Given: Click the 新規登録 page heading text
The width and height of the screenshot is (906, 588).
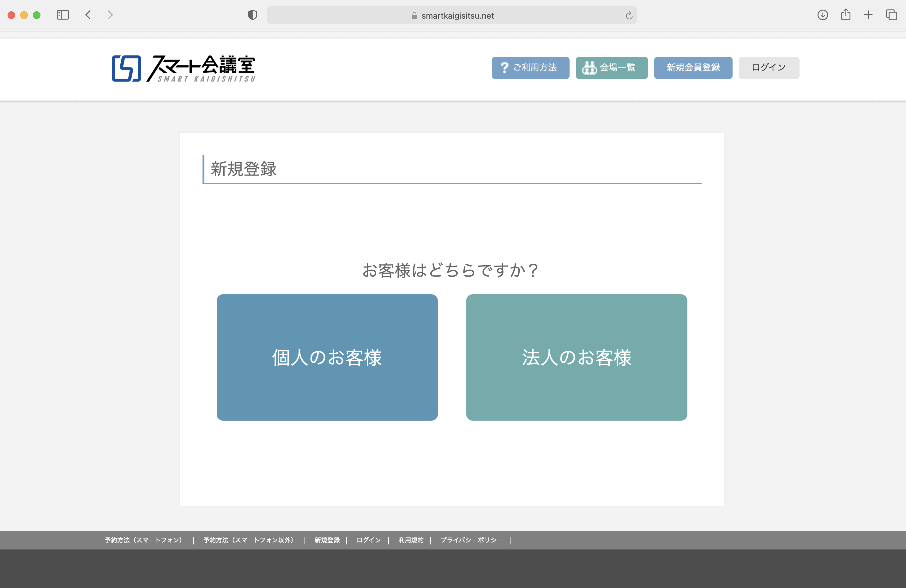Looking at the screenshot, I should point(244,169).
